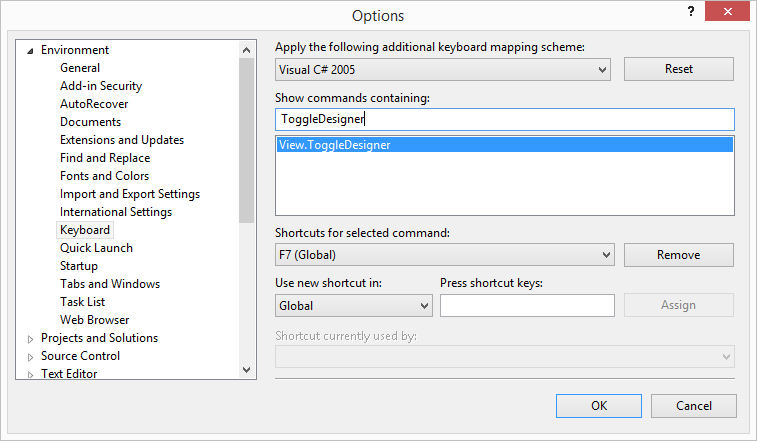Collapse the Environment tree node
This screenshot has width=757, height=441.
tap(30, 50)
